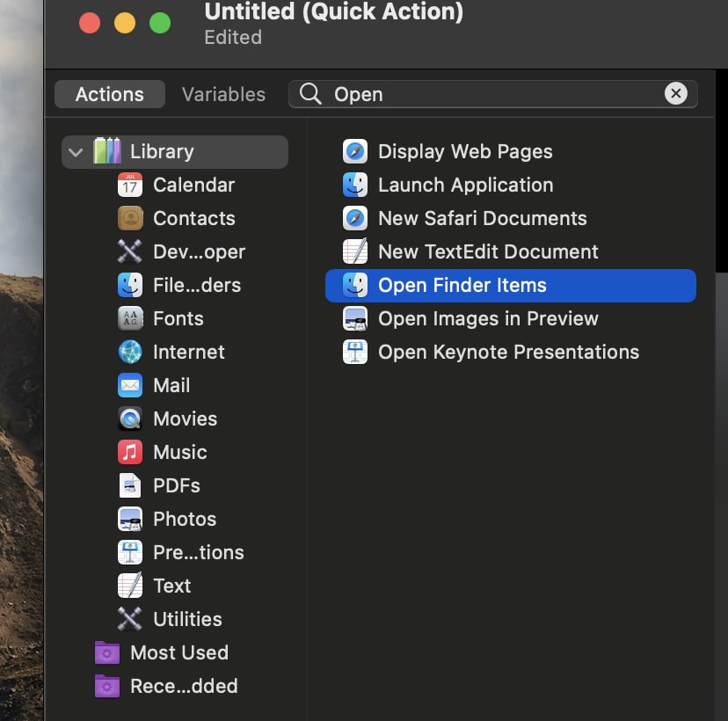Select the PDFs label
Screen dimensions: 728x721
coord(177,486)
